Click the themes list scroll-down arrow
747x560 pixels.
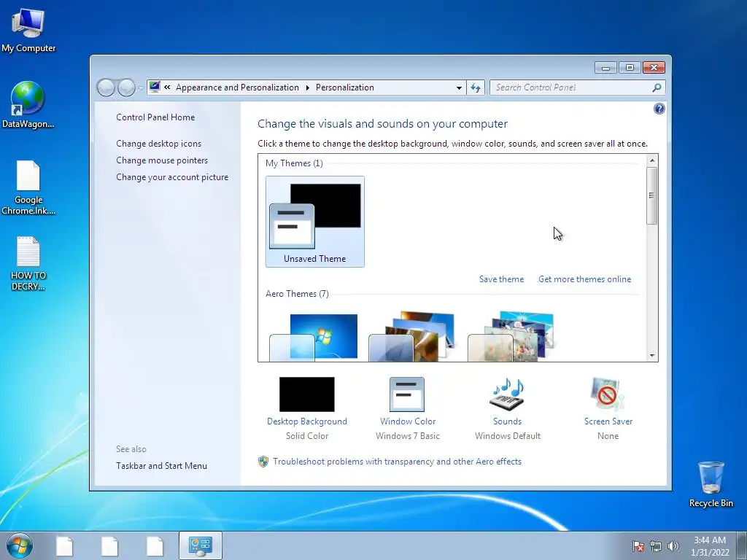(x=652, y=356)
